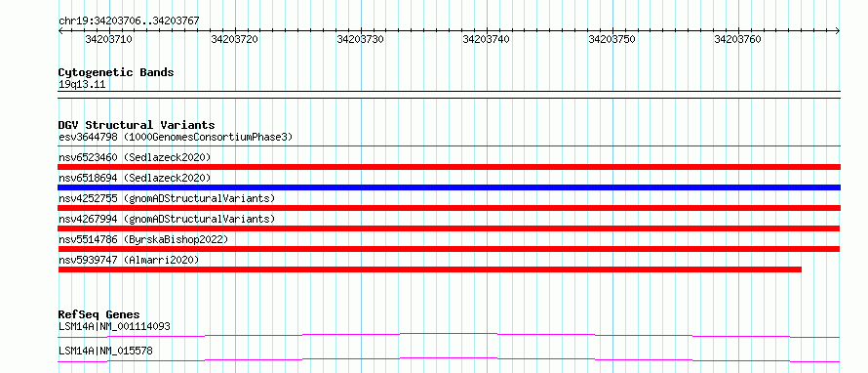Open the nsv4267994 (gnomADStructuralVariants) label
868x373 pixels.
167,219
